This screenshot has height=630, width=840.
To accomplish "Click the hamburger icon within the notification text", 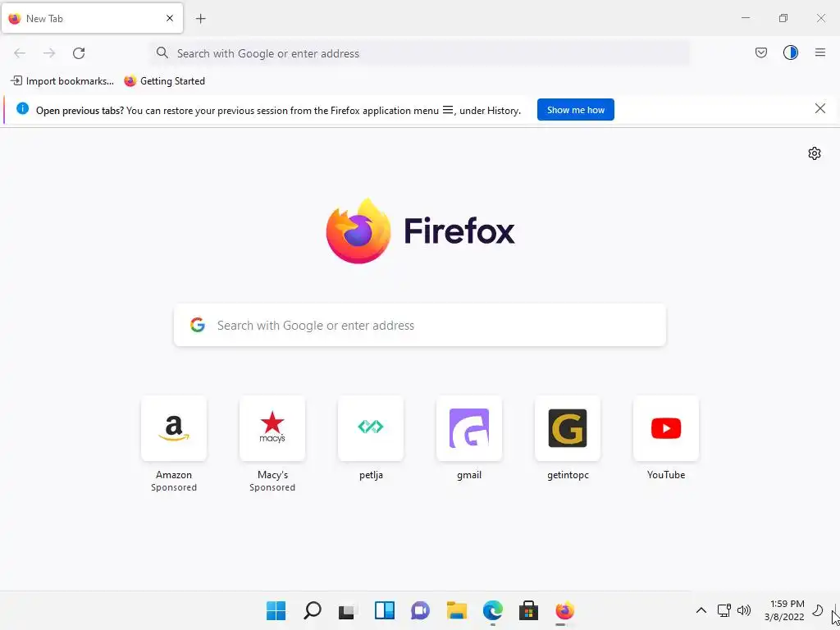I will pos(448,111).
